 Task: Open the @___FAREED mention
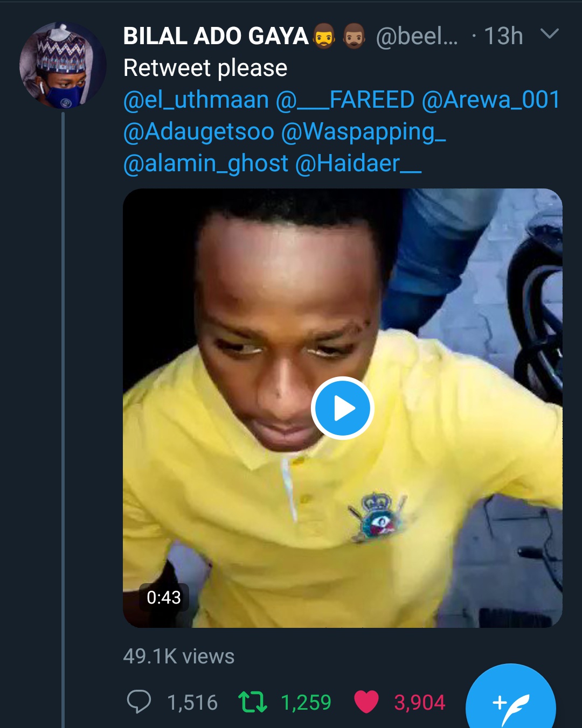[345, 100]
